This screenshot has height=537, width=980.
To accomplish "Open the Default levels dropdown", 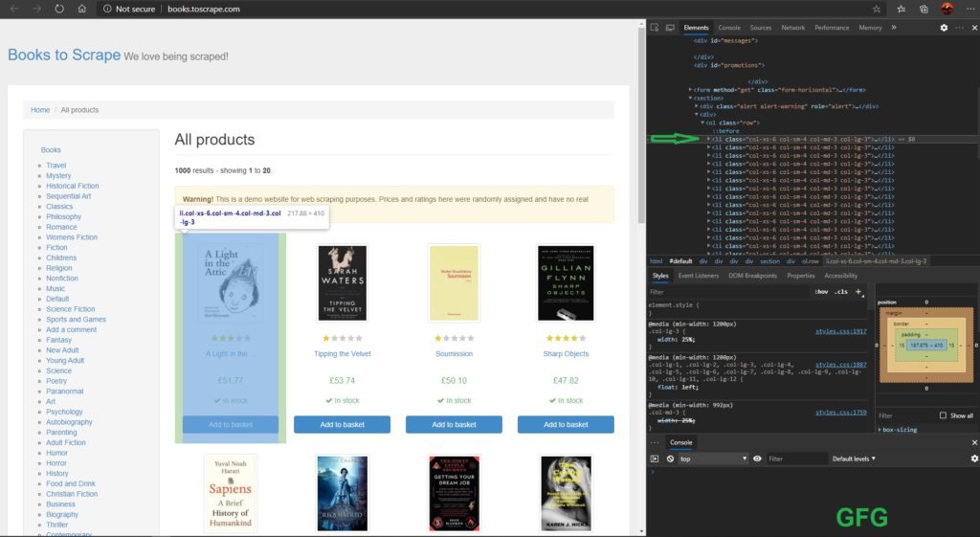I will pos(854,459).
